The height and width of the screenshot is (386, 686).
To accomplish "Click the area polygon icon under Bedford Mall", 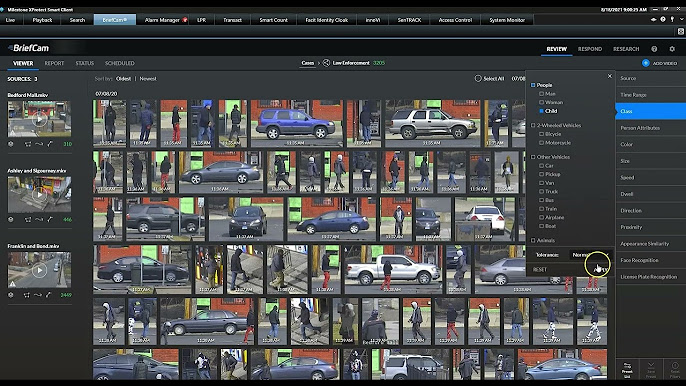I will pos(28,144).
